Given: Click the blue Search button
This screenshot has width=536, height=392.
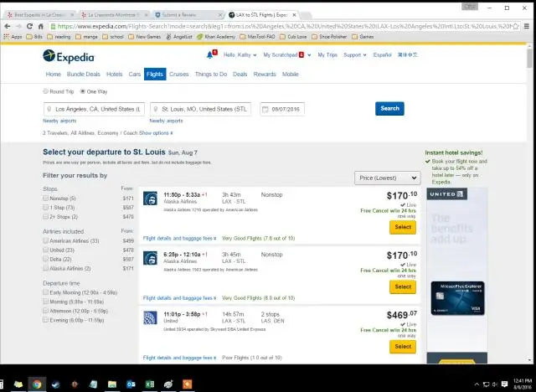Looking at the screenshot, I should [389, 109].
